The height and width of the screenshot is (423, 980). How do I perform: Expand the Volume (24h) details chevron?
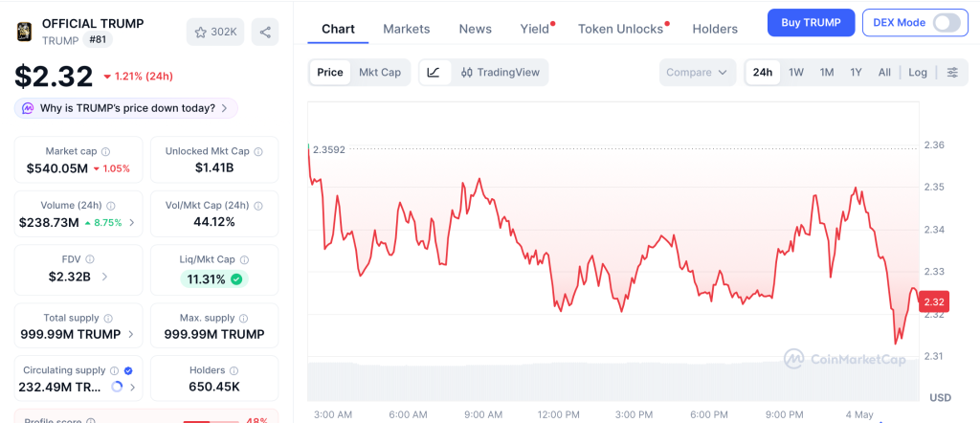tap(132, 223)
